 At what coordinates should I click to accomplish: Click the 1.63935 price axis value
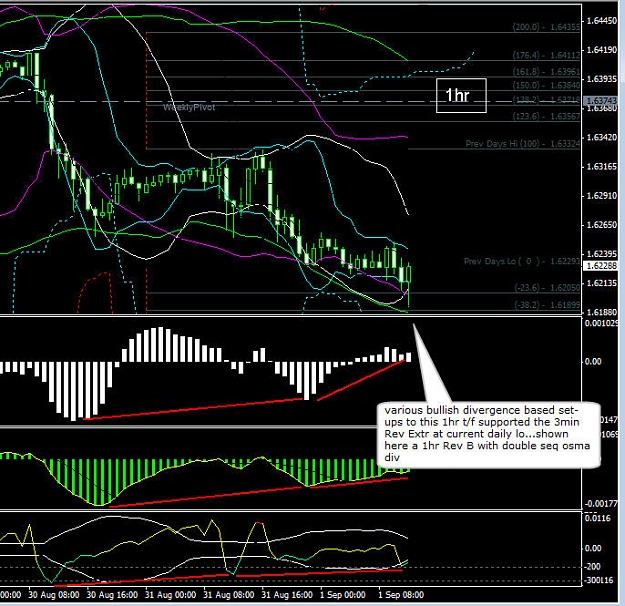tap(601, 79)
